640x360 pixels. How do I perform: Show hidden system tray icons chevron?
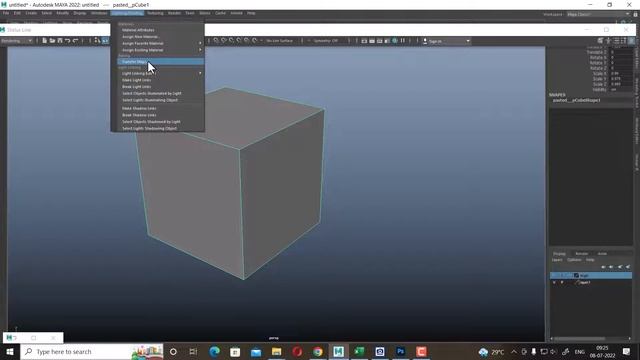point(514,351)
